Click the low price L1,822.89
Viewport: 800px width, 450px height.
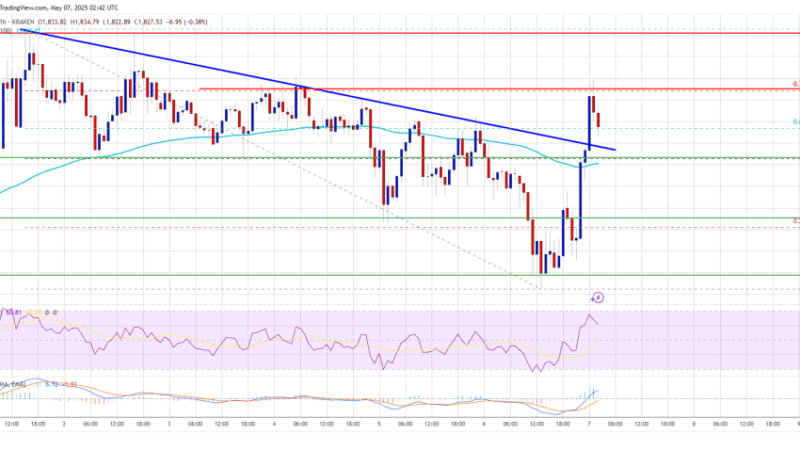[x=116, y=22]
